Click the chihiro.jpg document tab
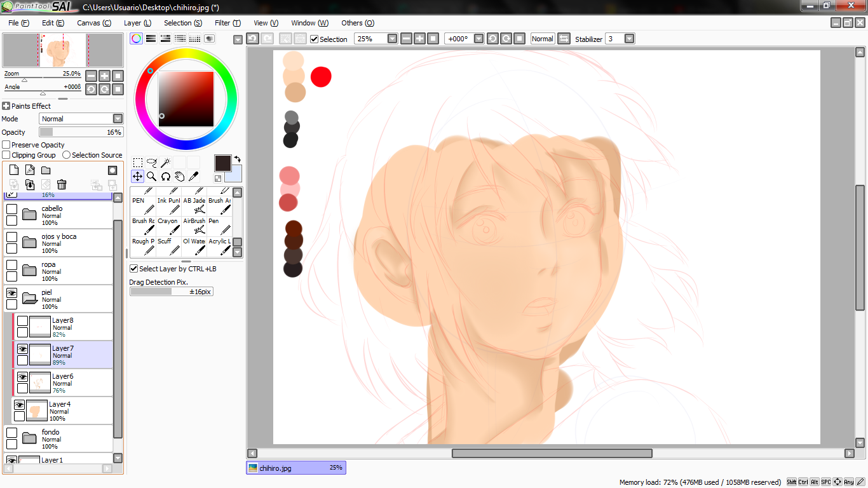The image size is (868, 488). point(296,468)
